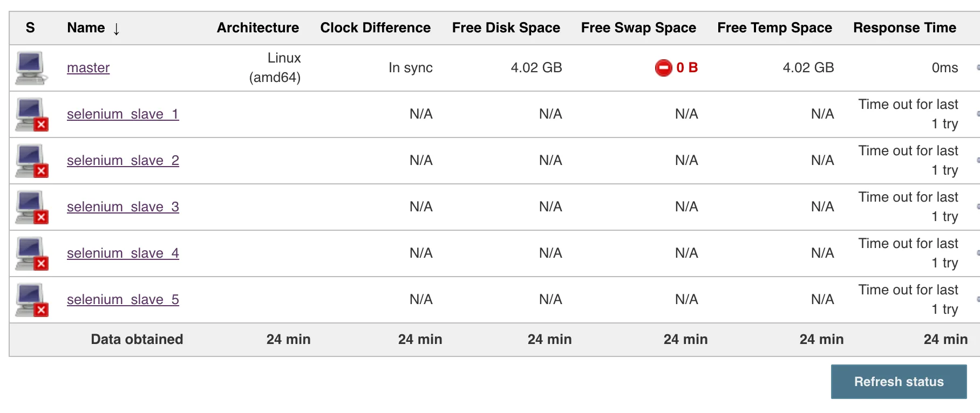Open the master node link
980x413 pixels.
[x=88, y=68]
